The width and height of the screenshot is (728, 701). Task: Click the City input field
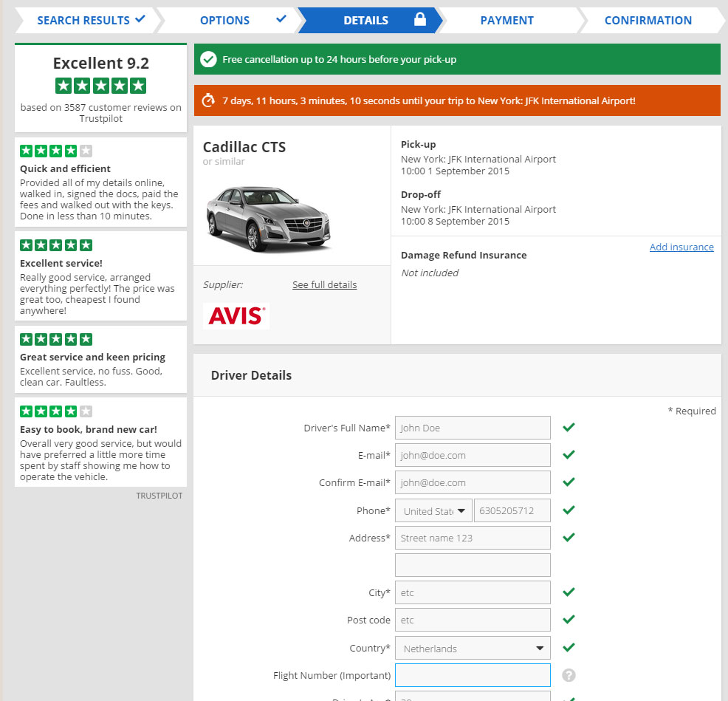click(473, 592)
